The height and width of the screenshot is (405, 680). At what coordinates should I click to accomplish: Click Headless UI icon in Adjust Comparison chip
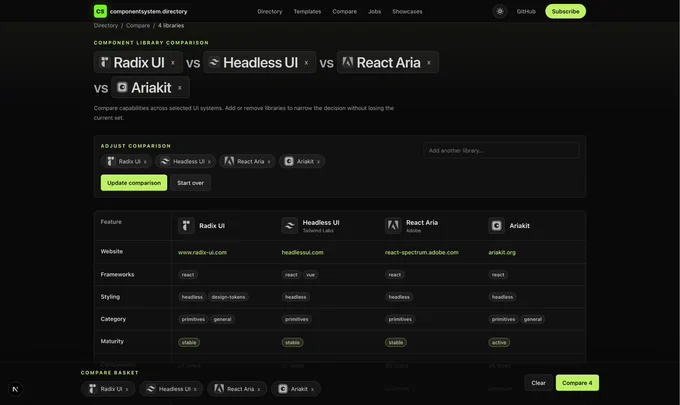[165, 161]
